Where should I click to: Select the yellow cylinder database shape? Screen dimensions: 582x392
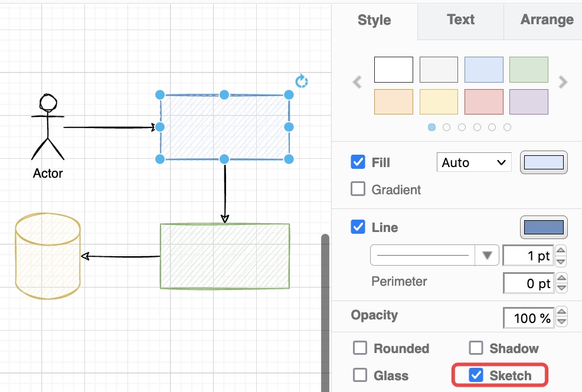click(48, 257)
